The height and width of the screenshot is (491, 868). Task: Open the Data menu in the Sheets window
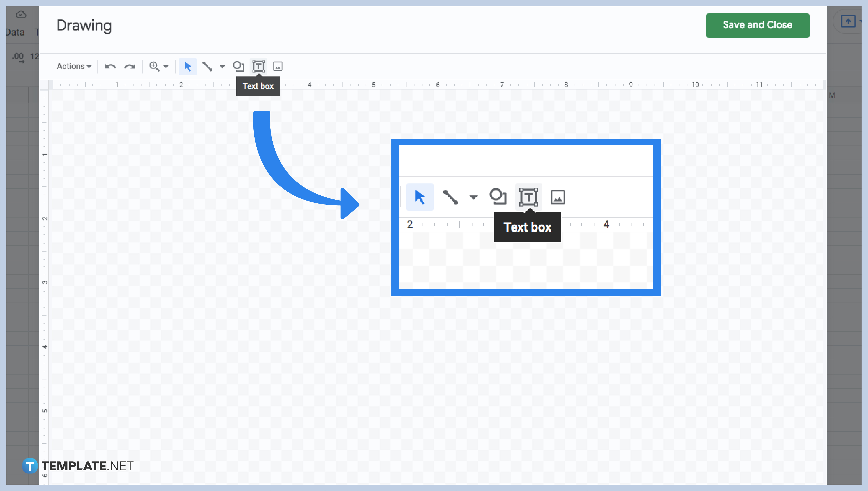(x=15, y=32)
